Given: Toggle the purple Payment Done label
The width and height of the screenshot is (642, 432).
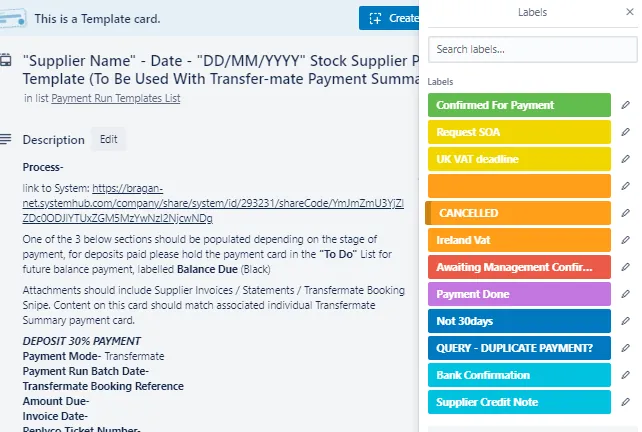Looking at the screenshot, I should (x=519, y=294).
